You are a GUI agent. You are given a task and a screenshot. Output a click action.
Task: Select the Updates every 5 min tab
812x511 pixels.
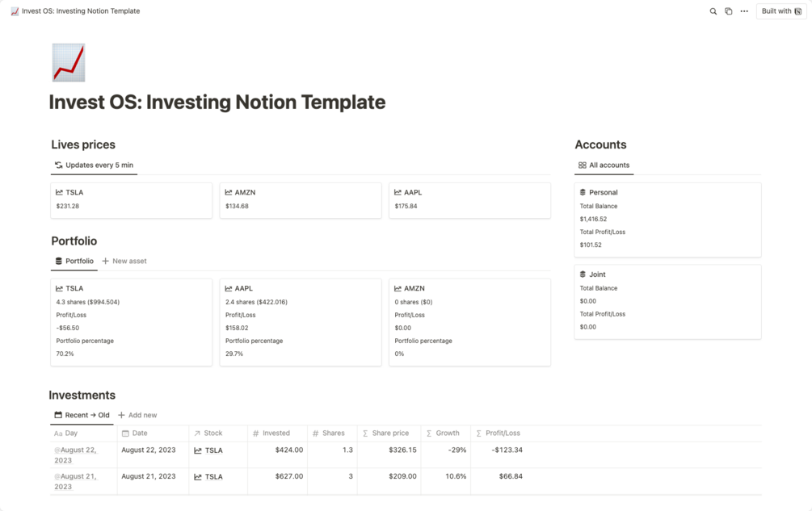(x=94, y=165)
